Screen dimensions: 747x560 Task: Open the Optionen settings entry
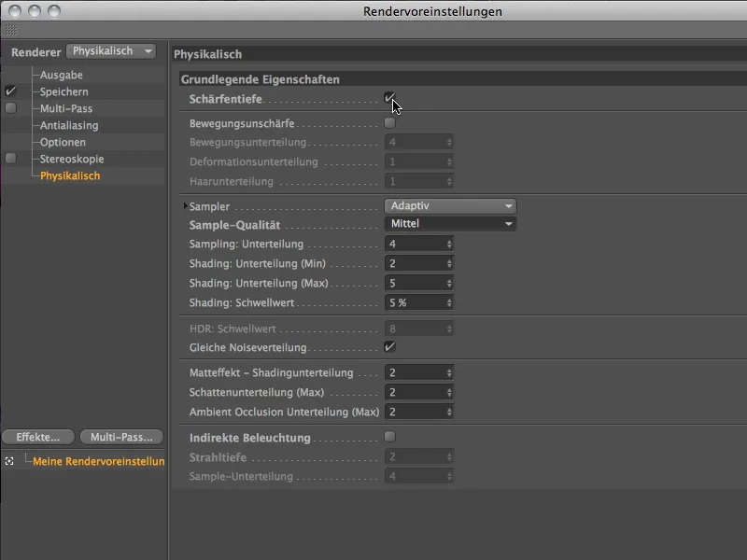coord(63,142)
